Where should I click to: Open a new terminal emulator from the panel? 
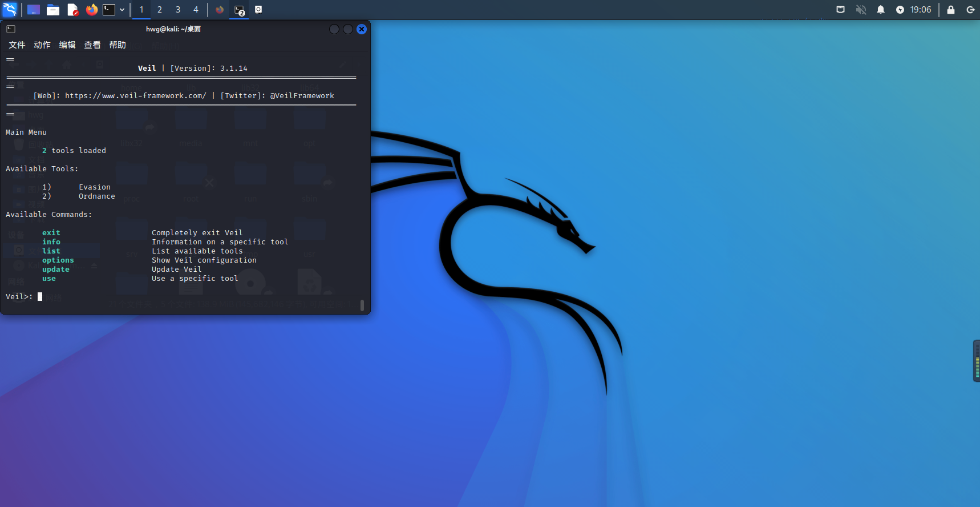[x=109, y=10]
